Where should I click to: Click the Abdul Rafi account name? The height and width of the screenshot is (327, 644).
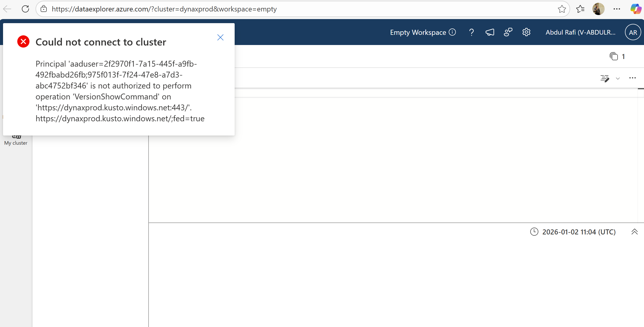[580, 32]
